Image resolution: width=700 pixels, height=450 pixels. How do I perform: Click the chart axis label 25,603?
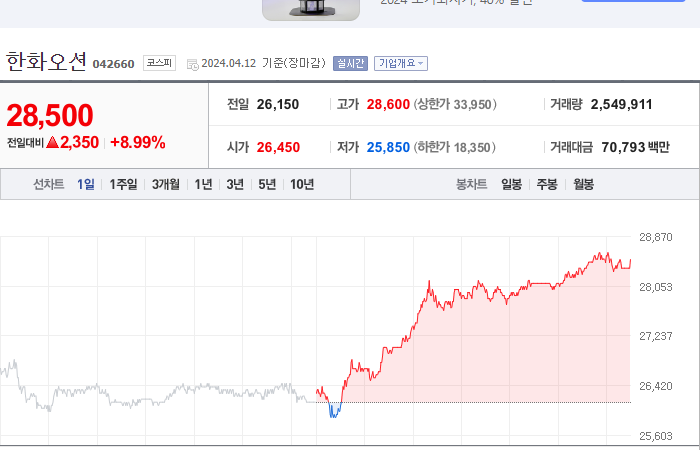coord(655,436)
